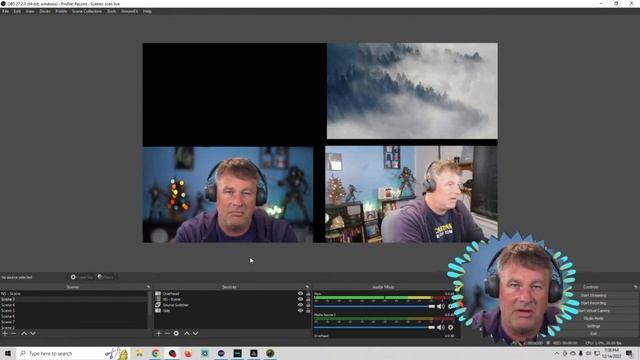Click the taskbar clock
640x360 pixels.
coord(611,353)
